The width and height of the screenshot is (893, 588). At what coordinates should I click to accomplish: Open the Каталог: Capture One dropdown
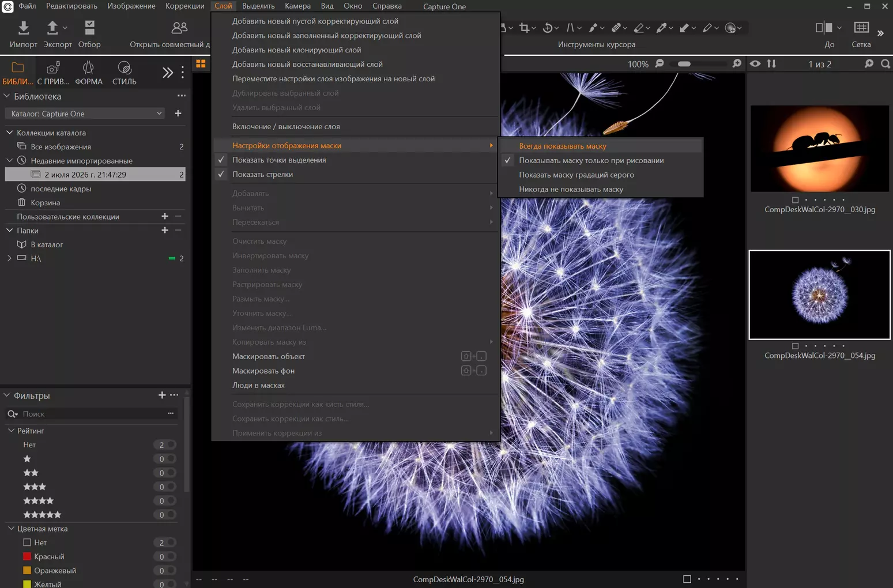[85, 114]
